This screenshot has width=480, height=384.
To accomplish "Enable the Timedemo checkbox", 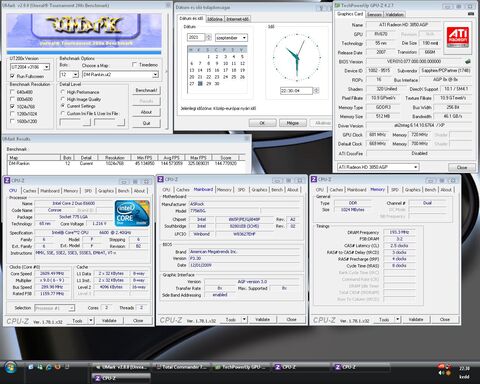I will 134,65.
